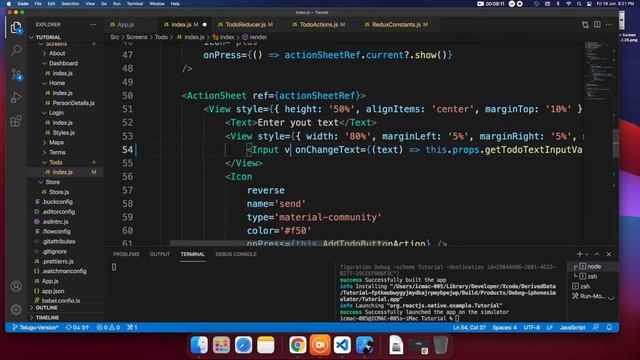The width and height of the screenshot is (640, 360).
Task: Open Launchpad from the dock
Action: [221, 345]
